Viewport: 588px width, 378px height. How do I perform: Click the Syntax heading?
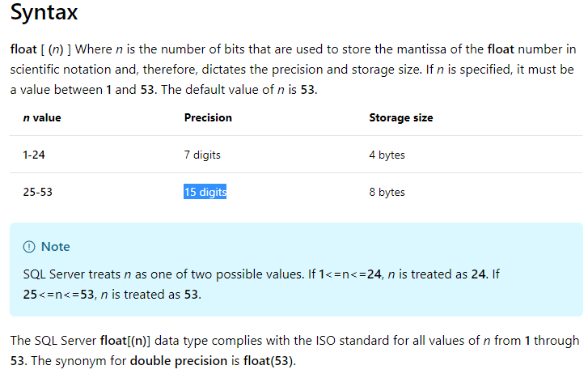pyautogui.click(x=44, y=12)
